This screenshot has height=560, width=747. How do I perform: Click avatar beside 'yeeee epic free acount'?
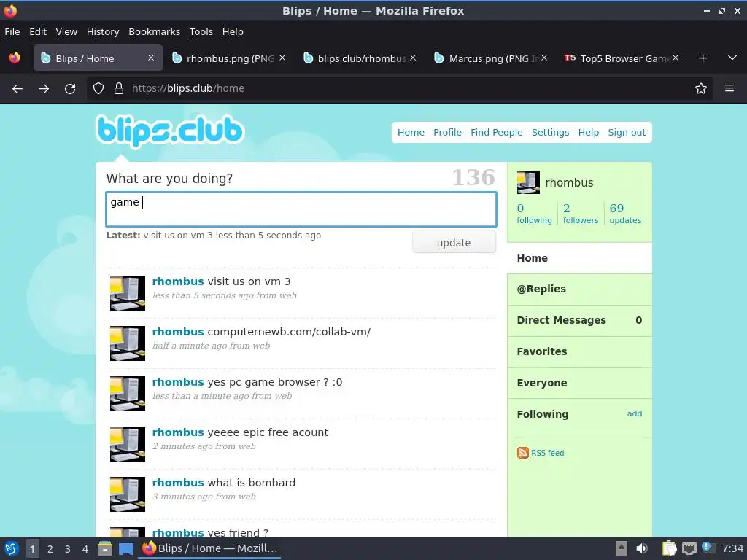128,444
